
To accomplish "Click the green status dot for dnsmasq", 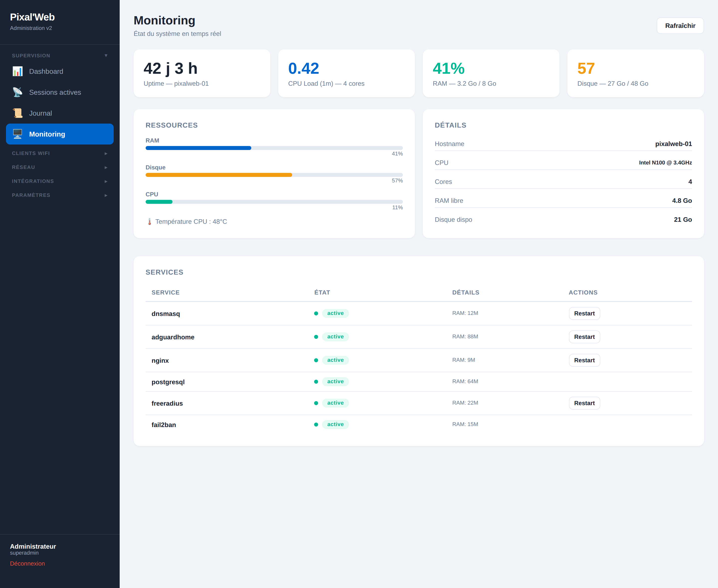I will pos(316,314).
